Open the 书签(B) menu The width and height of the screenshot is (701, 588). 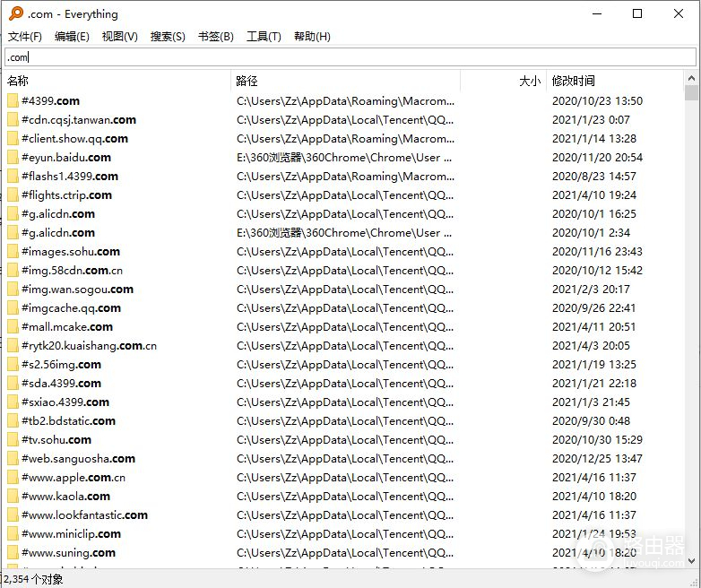point(215,37)
